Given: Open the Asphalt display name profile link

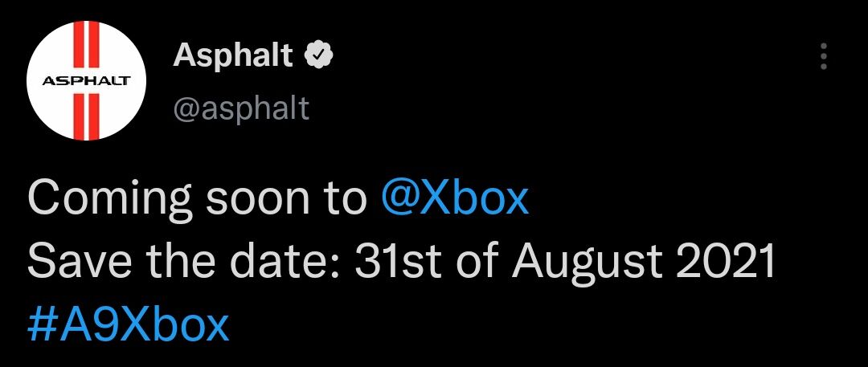Looking at the screenshot, I should pos(233,55).
